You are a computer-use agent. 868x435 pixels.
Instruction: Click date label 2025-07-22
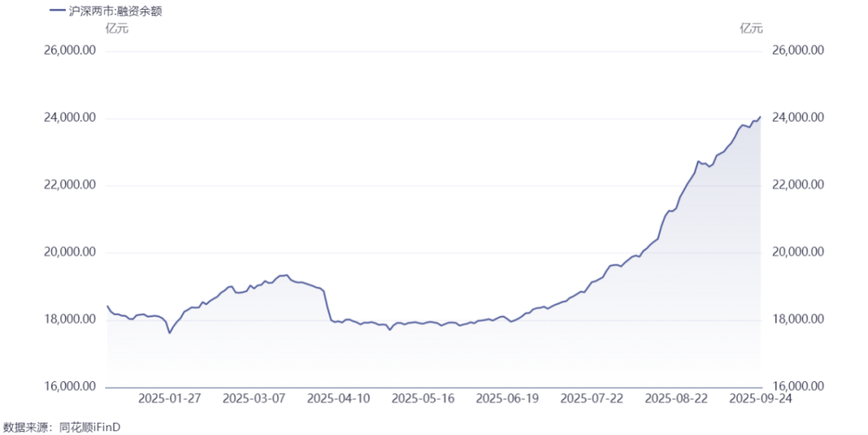coord(592,399)
